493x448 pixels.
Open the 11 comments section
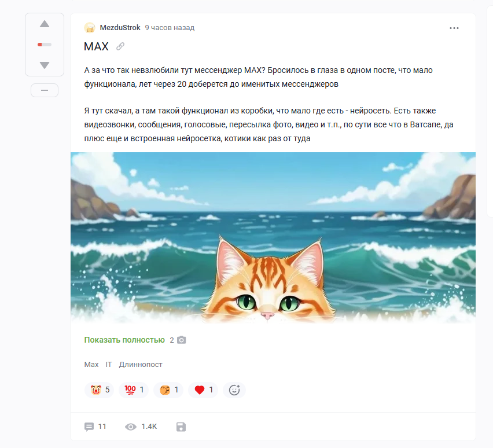[95, 427]
